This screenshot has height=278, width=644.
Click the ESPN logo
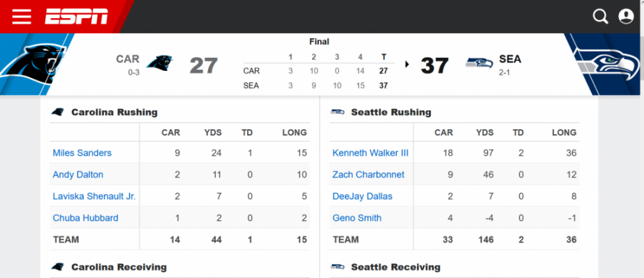tap(77, 17)
